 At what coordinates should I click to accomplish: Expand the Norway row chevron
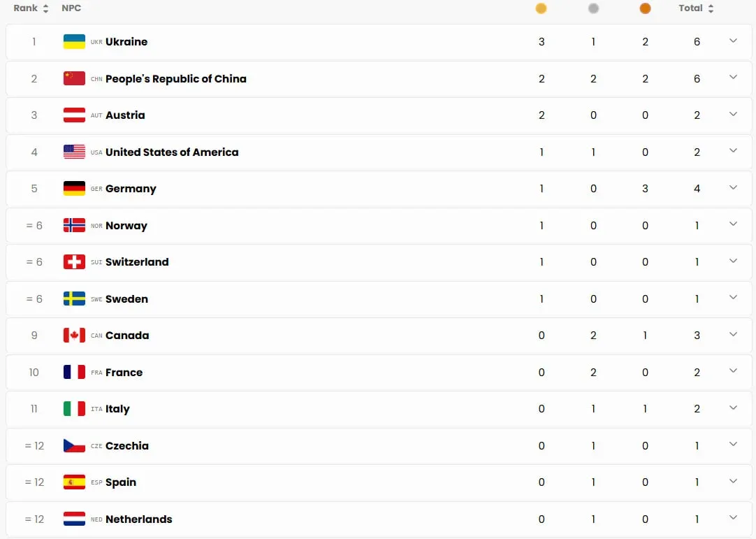[x=733, y=224]
